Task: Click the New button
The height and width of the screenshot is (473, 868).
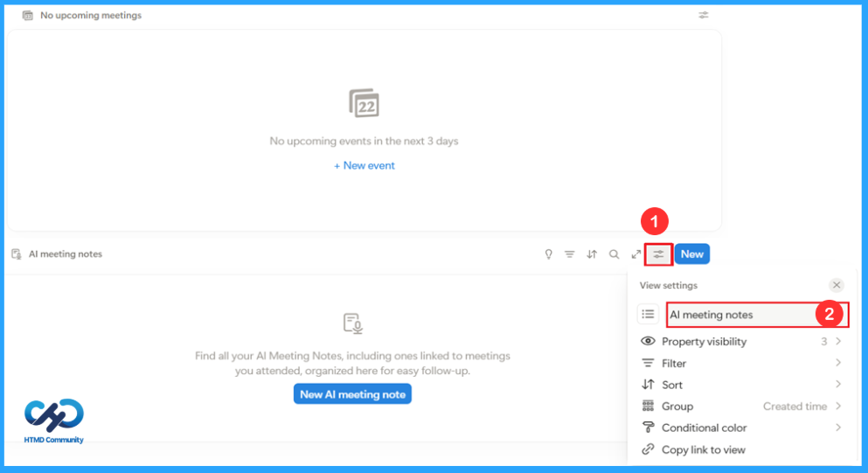Action: tap(692, 254)
